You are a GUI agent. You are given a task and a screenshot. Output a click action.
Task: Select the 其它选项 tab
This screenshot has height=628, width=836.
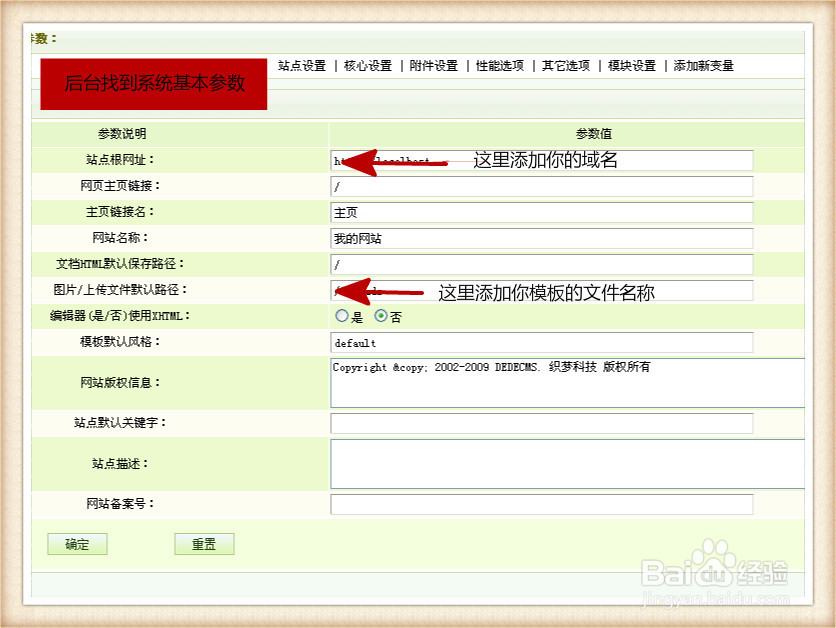[x=566, y=66]
